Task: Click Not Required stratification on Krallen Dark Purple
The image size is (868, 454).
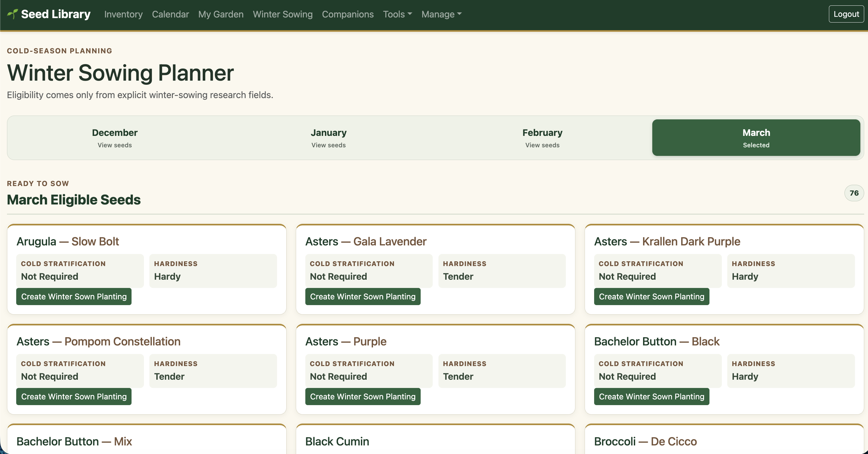Action: pyautogui.click(x=627, y=277)
